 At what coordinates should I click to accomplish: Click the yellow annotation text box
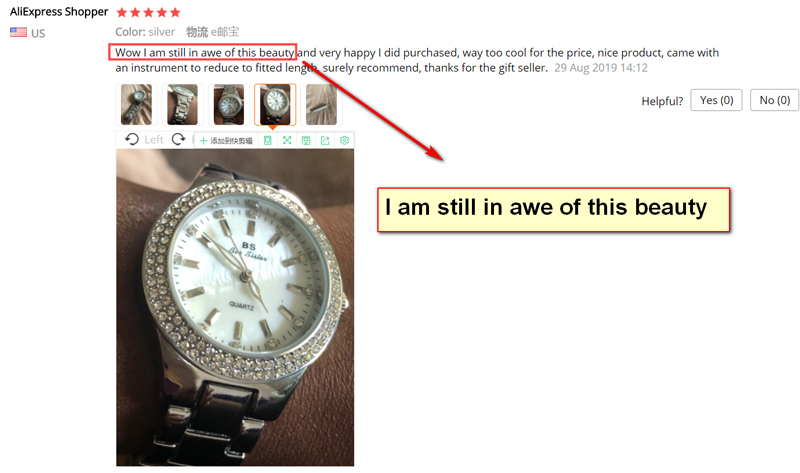coord(554,210)
